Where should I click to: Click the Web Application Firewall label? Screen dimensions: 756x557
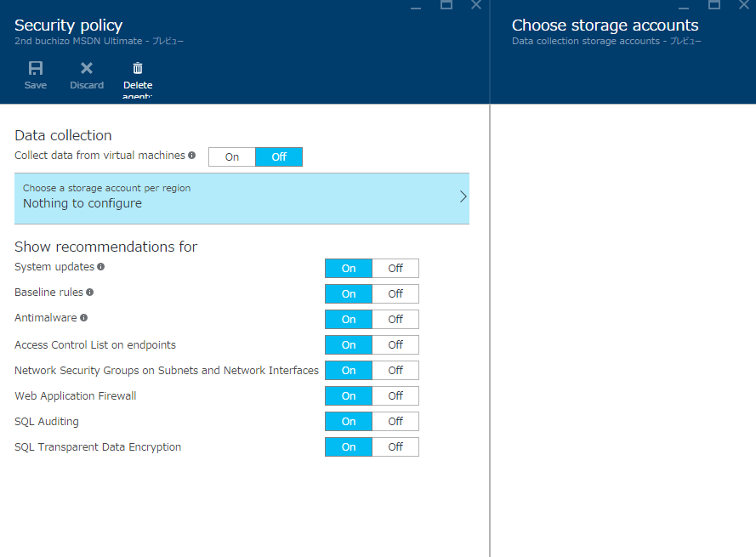[75, 396]
